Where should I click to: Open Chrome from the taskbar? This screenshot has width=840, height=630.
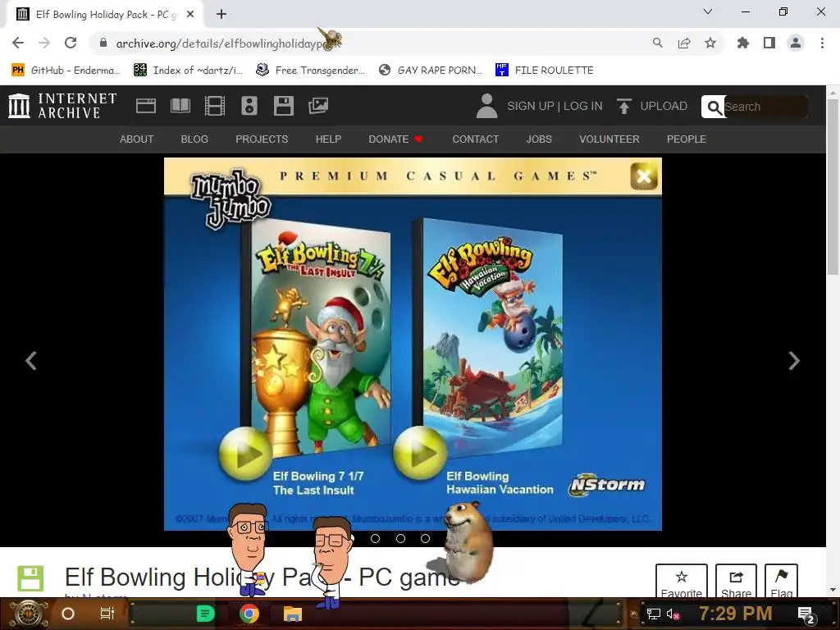[x=249, y=614]
